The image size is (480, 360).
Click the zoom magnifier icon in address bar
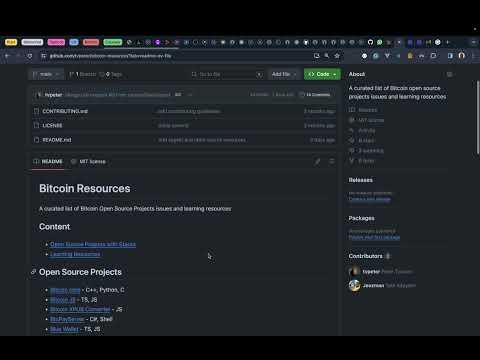point(327,56)
